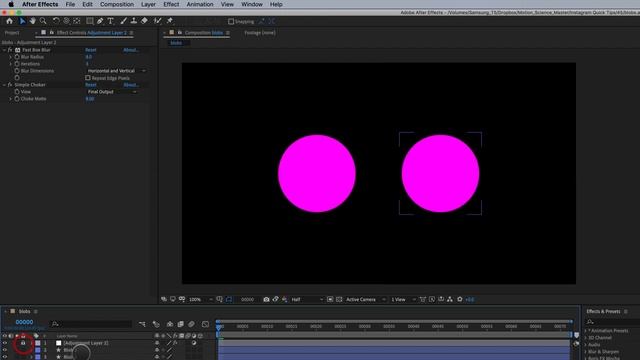Select the Zoom magnifier tool
The height and width of the screenshot is (360, 640).
43,21
